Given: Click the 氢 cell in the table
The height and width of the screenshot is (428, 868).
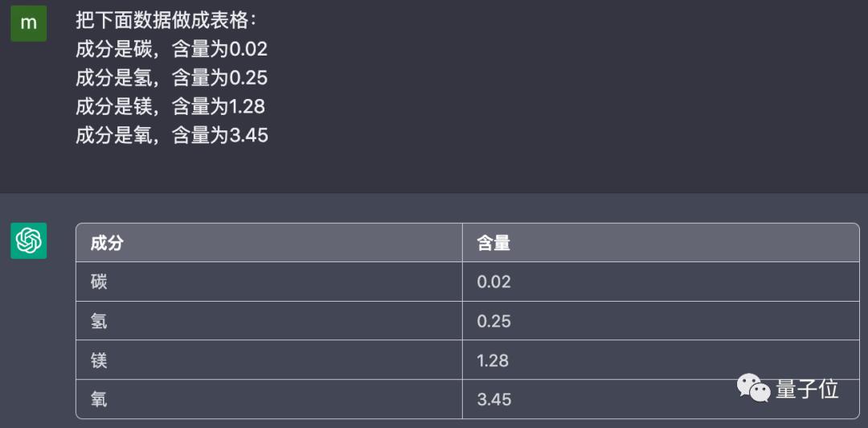Looking at the screenshot, I should click(99, 321).
